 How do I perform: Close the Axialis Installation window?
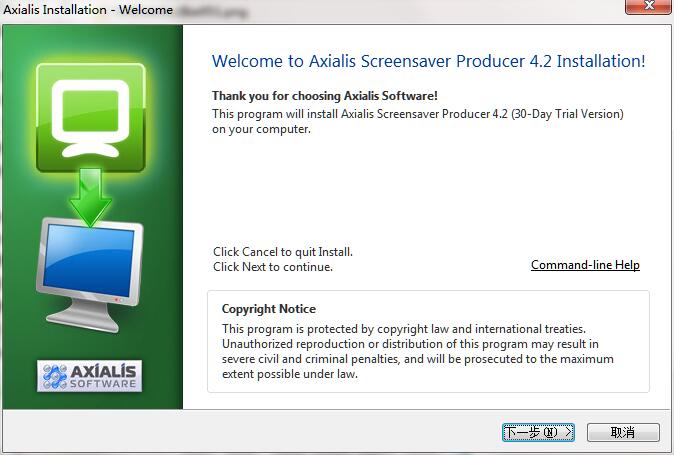pos(649,6)
